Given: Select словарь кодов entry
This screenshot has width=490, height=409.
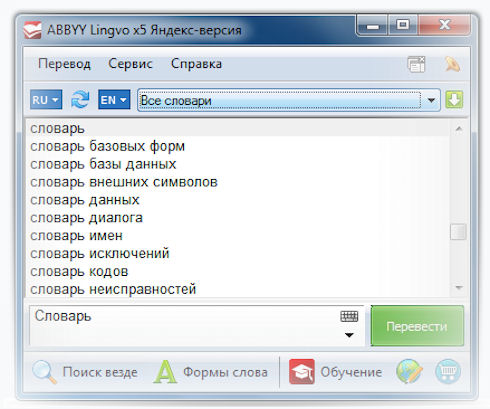Looking at the screenshot, I should (238, 272).
